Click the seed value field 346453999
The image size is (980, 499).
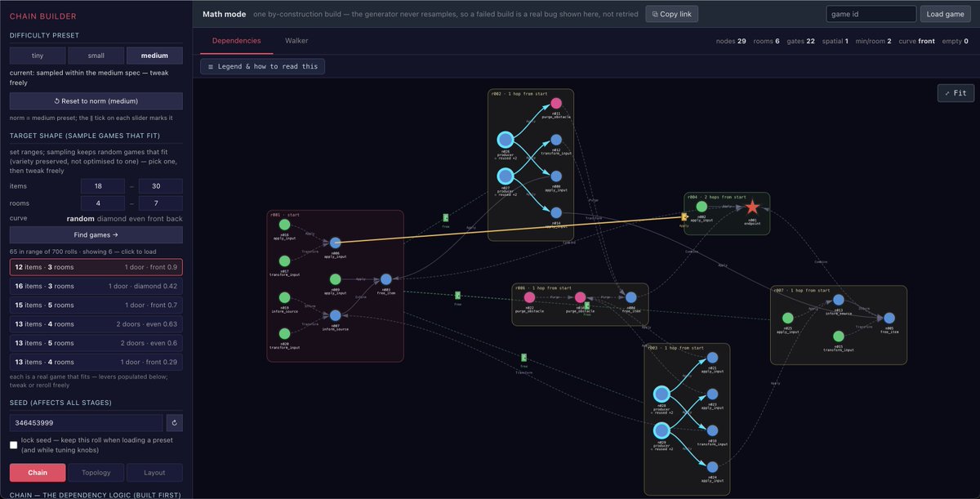(x=87, y=423)
